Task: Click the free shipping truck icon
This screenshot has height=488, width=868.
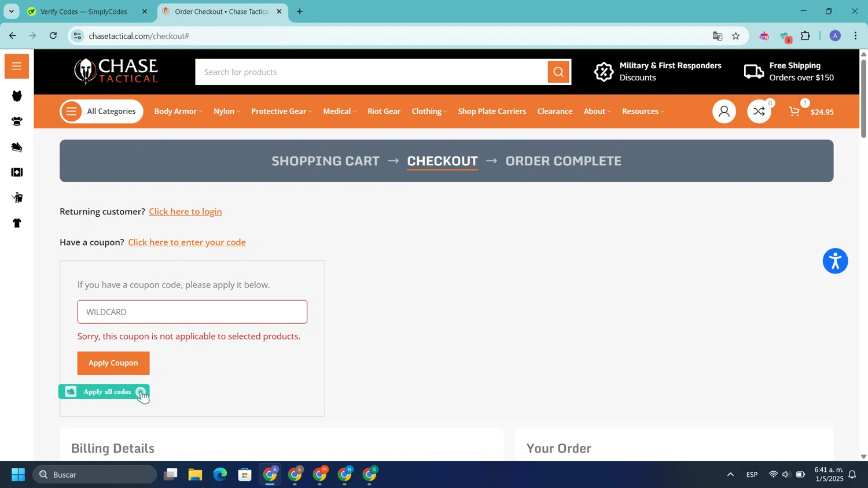Action: point(753,72)
